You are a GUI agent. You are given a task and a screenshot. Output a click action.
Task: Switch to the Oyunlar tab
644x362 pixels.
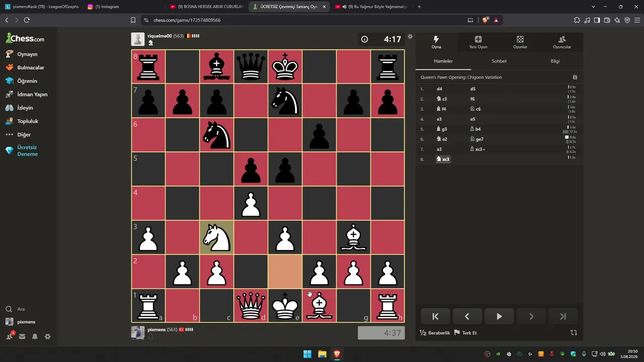[x=520, y=42]
